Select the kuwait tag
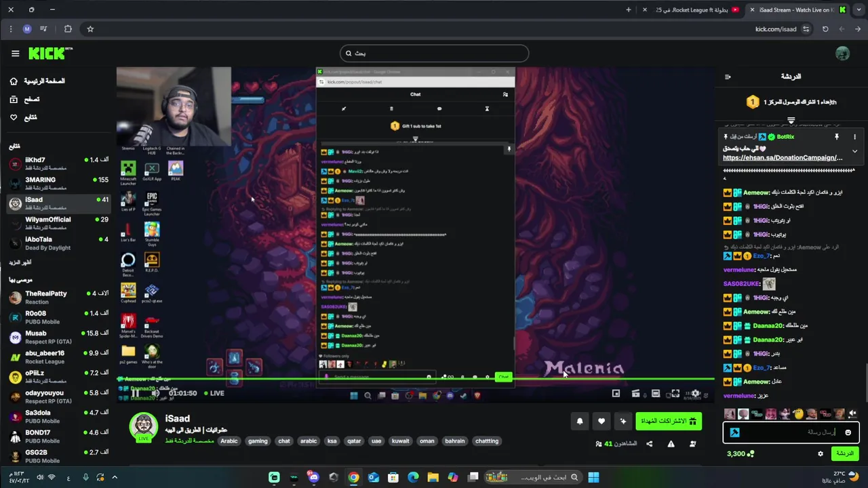Viewport: 868px width, 488px height. (401, 441)
